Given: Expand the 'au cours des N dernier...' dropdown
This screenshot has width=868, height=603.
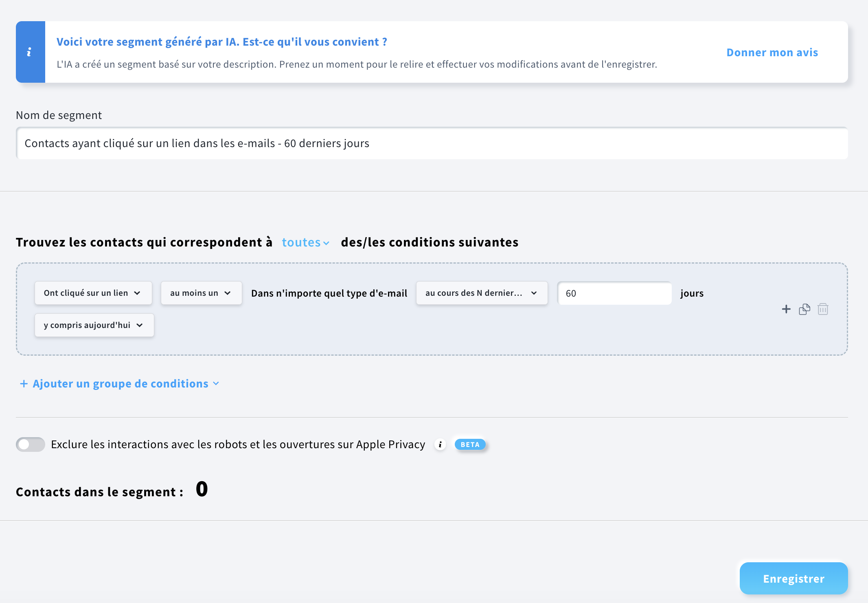Looking at the screenshot, I should tap(482, 293).
